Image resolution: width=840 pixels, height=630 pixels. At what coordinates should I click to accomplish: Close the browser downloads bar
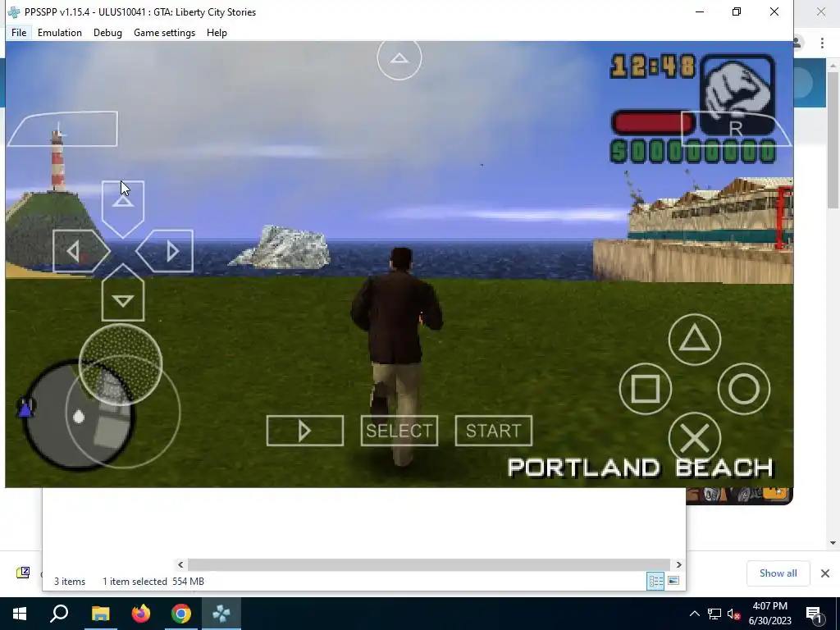tap(825, 573)
